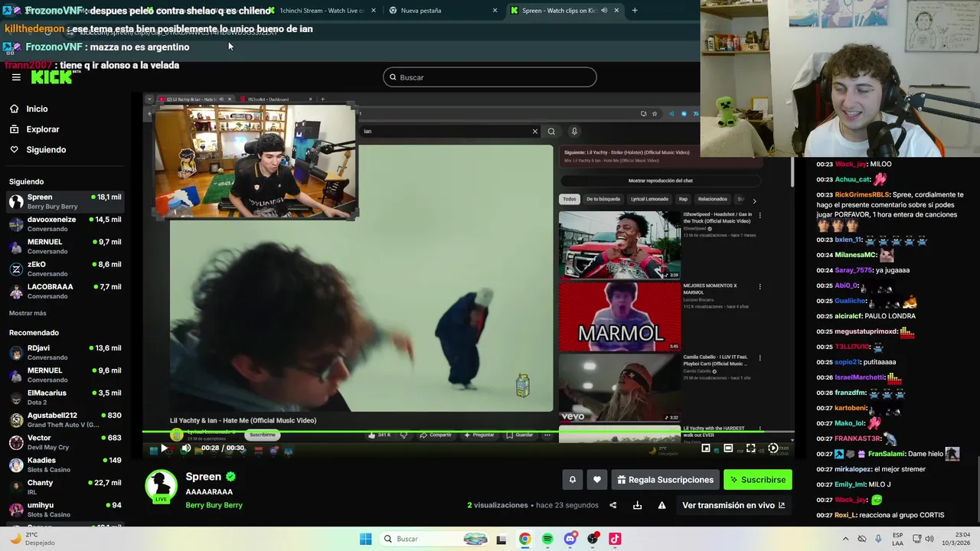Viewport: 980px width, 551px height.
Task: Open Task View in taskbar
Action: click(501, 539)
